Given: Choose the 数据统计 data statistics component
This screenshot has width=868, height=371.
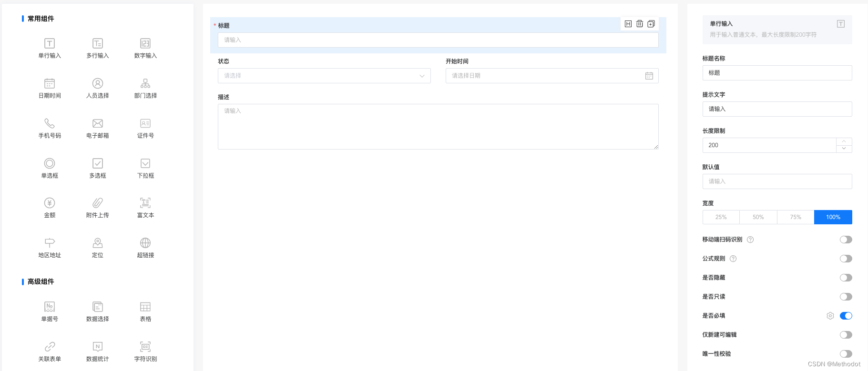Looking at the screenshot, I should coord(98,352).
